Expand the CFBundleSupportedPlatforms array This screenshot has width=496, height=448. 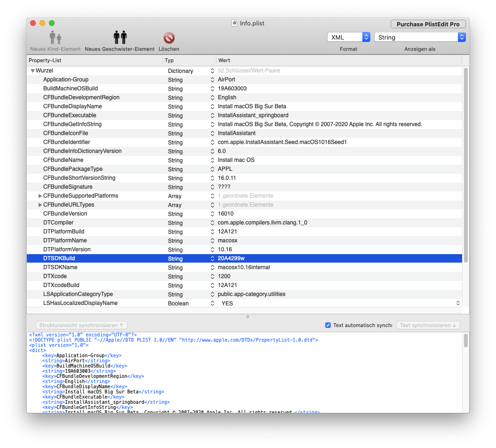(x=40, y=196)
